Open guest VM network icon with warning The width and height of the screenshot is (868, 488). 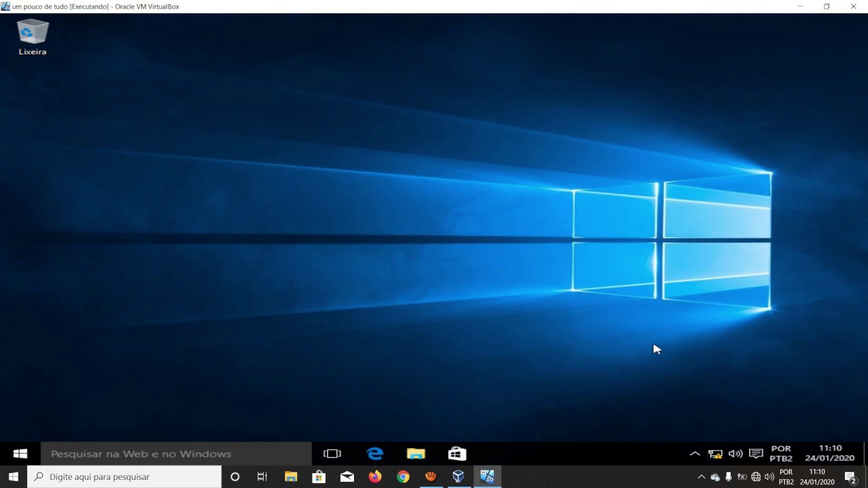(715, 453)
